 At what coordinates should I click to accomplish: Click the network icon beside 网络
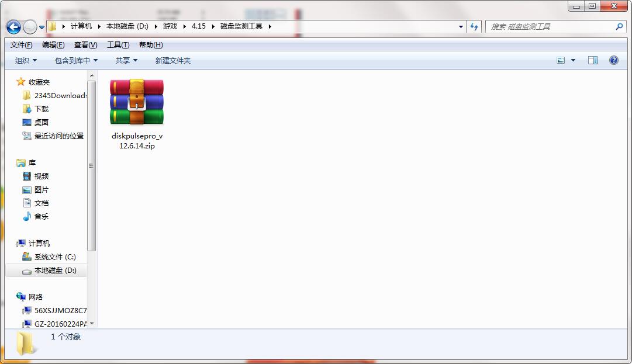coord(21,297)
